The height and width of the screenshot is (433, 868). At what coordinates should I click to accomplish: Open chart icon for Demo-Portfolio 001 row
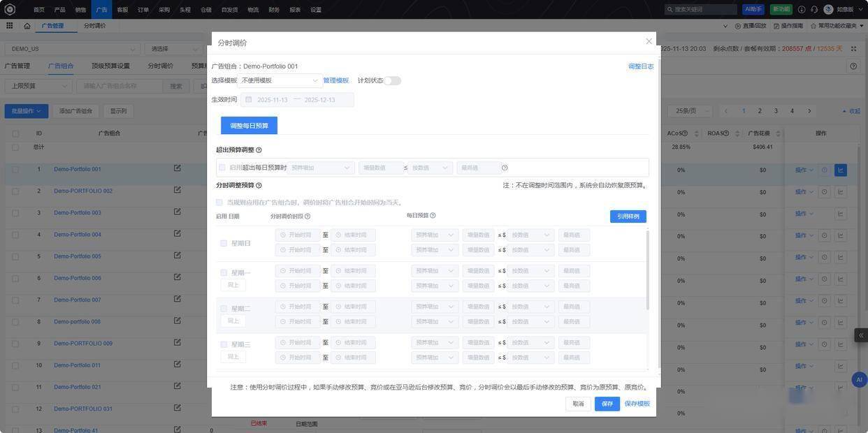[840, 170]
